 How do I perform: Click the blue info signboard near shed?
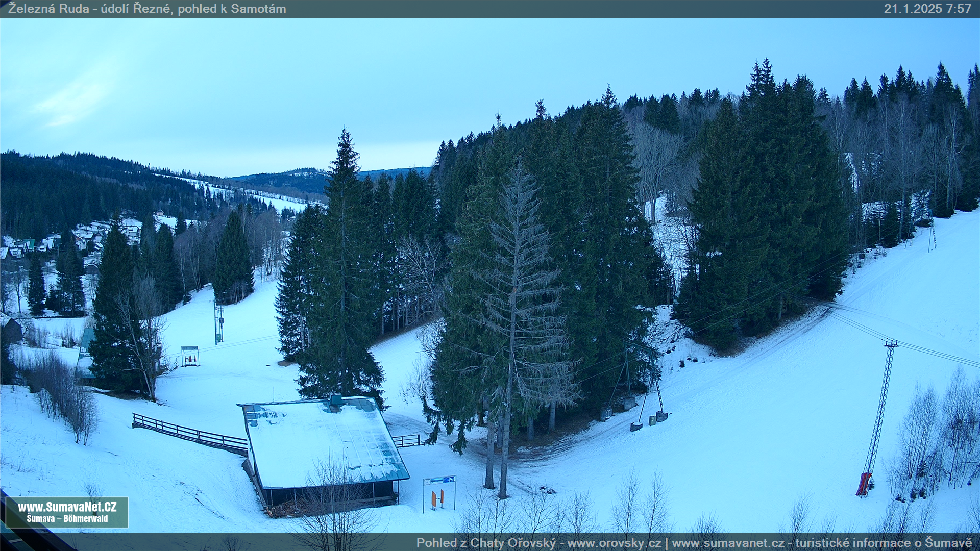click(439, 480)
